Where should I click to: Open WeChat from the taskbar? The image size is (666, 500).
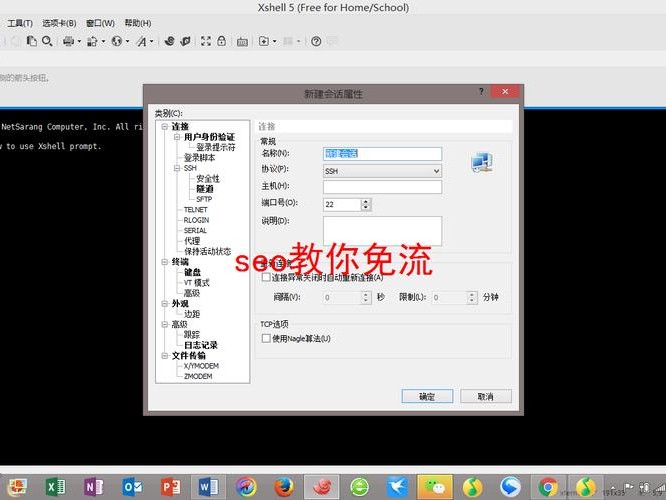click(x=435, y=487)
